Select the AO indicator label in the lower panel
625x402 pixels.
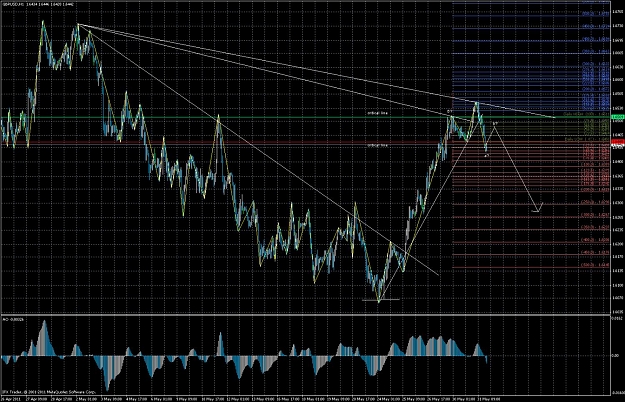point(13,319)
